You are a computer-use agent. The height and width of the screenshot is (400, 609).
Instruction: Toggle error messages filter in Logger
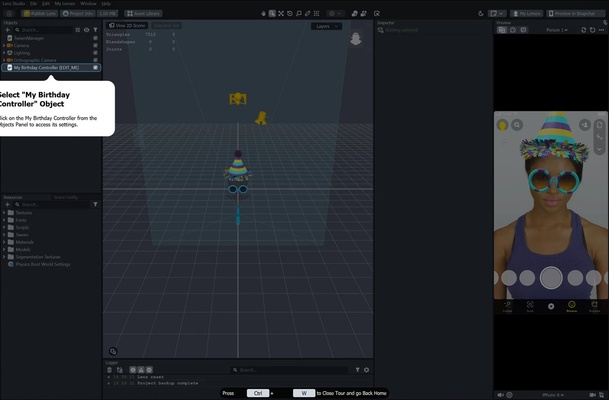point(149,370)
